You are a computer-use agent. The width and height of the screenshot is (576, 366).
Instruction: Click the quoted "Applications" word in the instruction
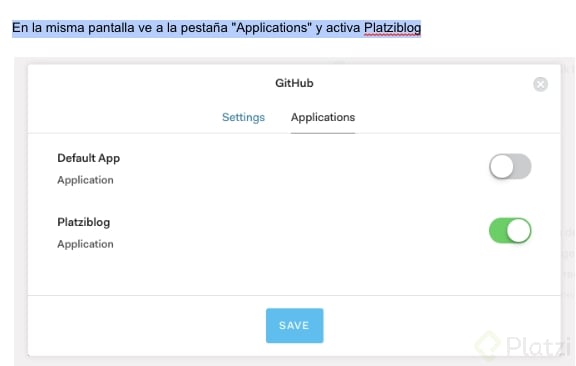(271, 28)
